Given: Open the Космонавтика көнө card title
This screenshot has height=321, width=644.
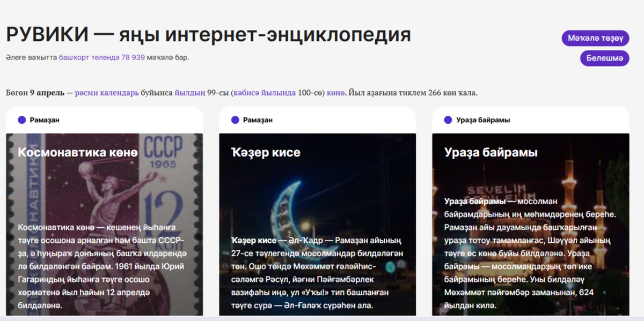Looking at the screenshot, I should point(78,153).
